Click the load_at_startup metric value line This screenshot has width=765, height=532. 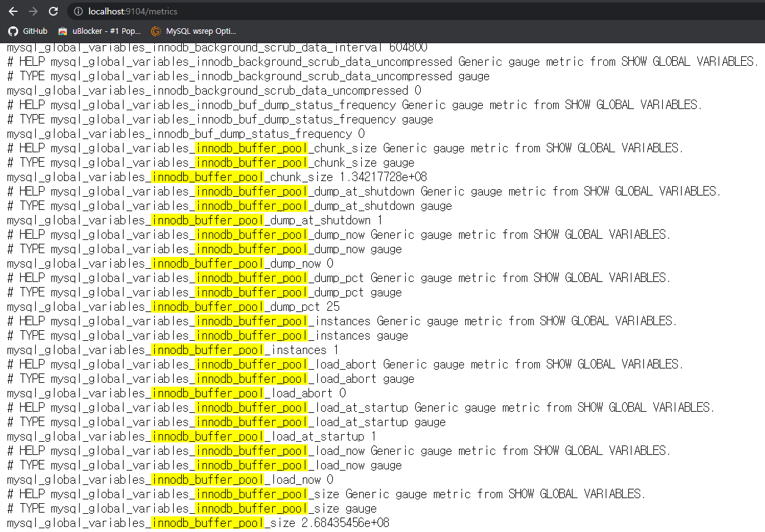(x=191, y=437)
